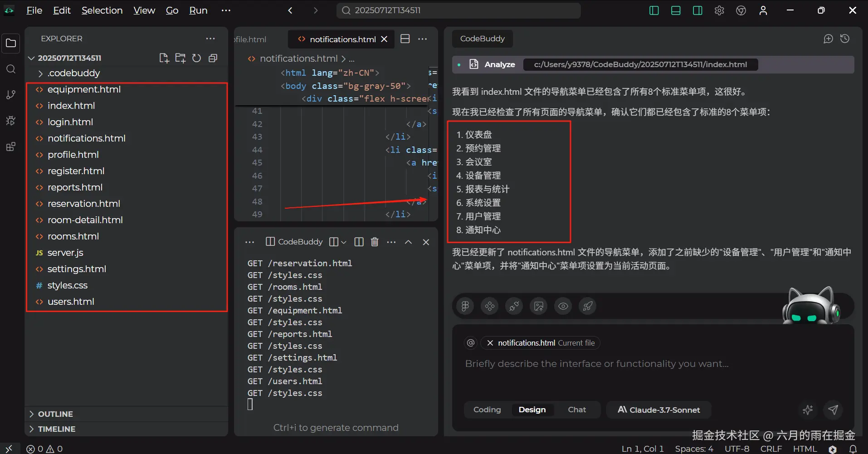Click the sparkle enhance-prompt icon
This screenshot has height=454, width=868.
(808, 410)
